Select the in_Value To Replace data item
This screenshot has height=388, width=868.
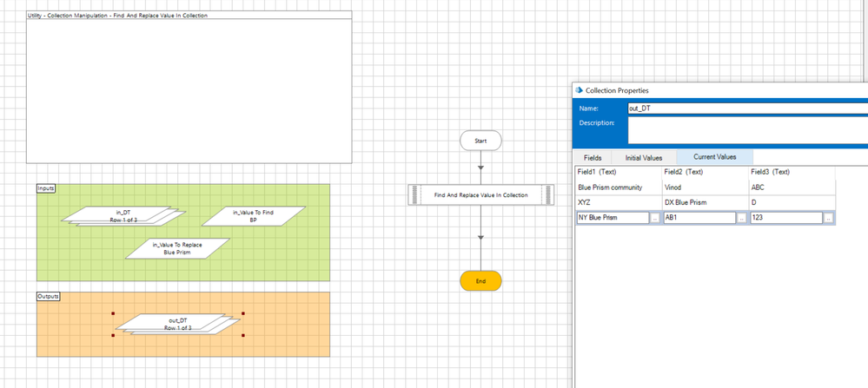[177, 248]
